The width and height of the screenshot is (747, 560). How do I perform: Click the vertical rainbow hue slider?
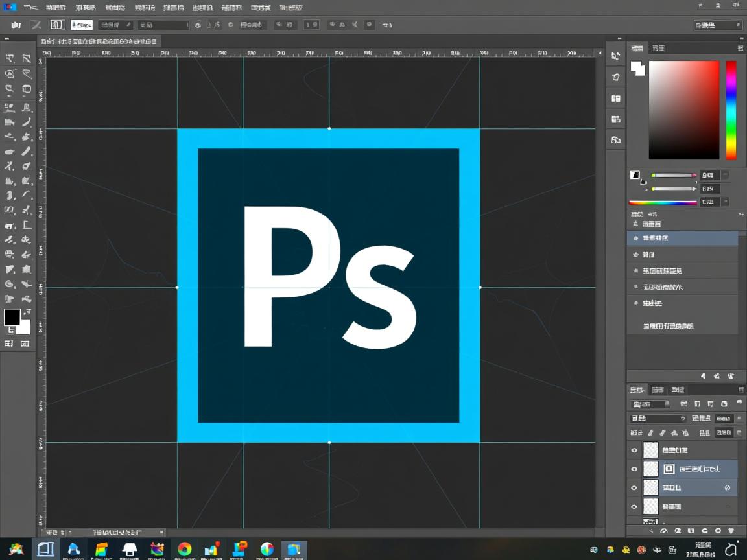click(x=731, y=110)
